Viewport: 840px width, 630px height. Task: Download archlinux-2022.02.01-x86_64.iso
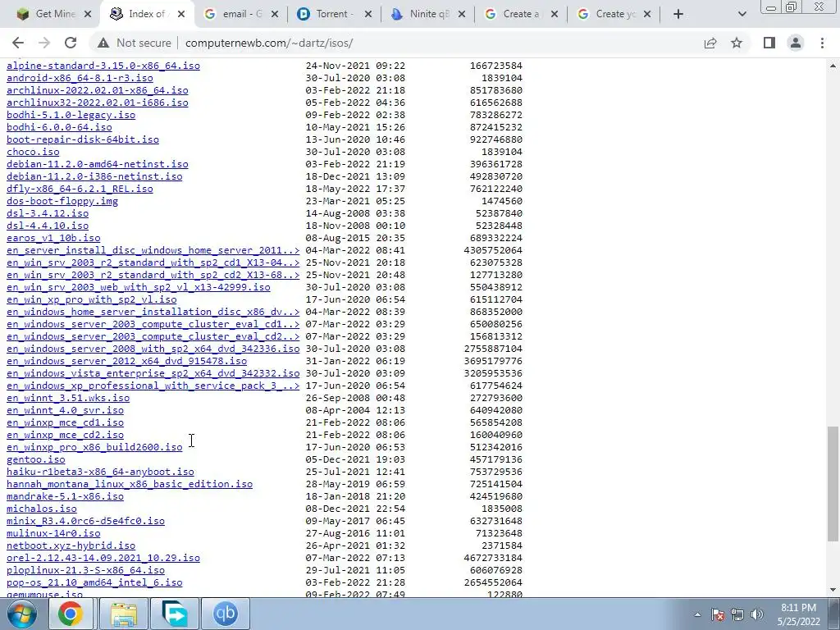(98, 90)
